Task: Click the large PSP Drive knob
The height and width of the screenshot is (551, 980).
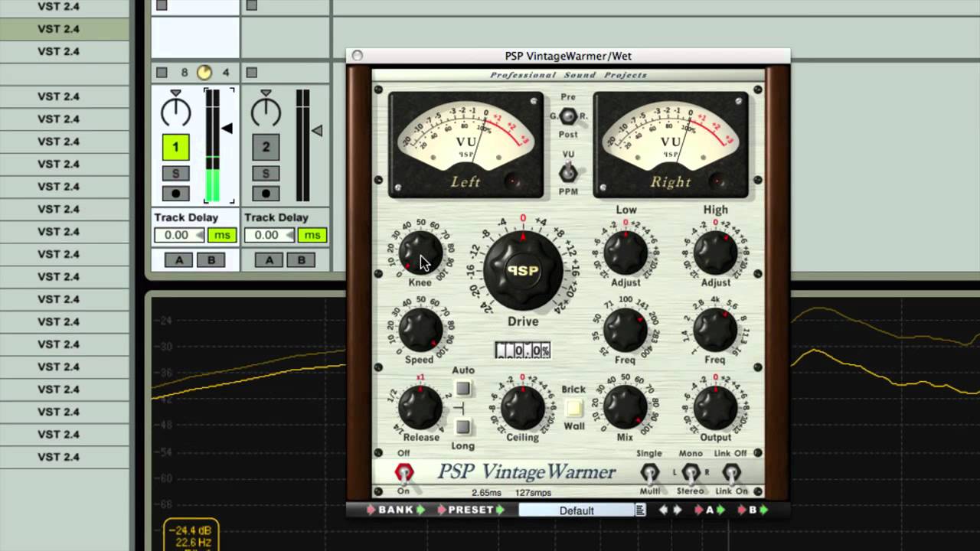Action: pos(523,271)
